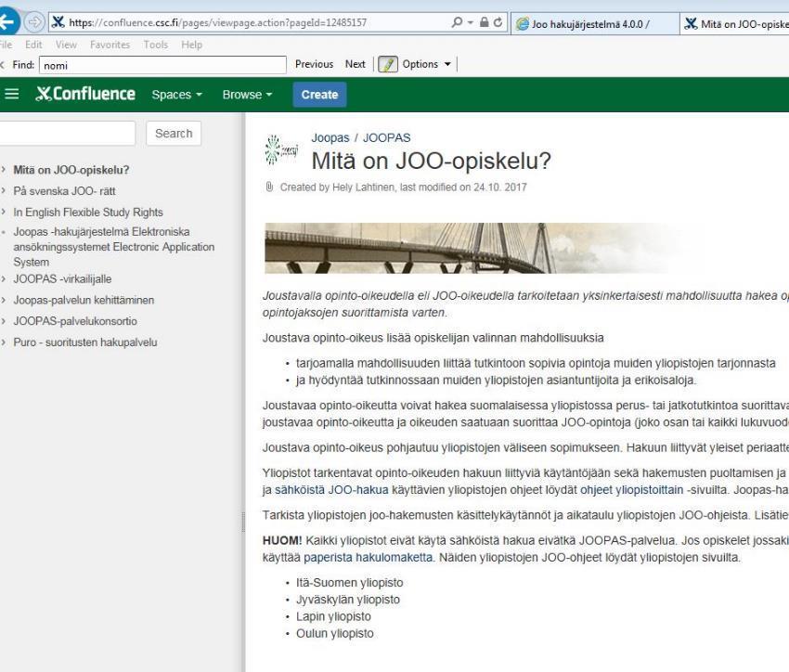Open the sähköistä JOO-hakua link
Viewport: 789px width, 672px height.
point(331,490)
